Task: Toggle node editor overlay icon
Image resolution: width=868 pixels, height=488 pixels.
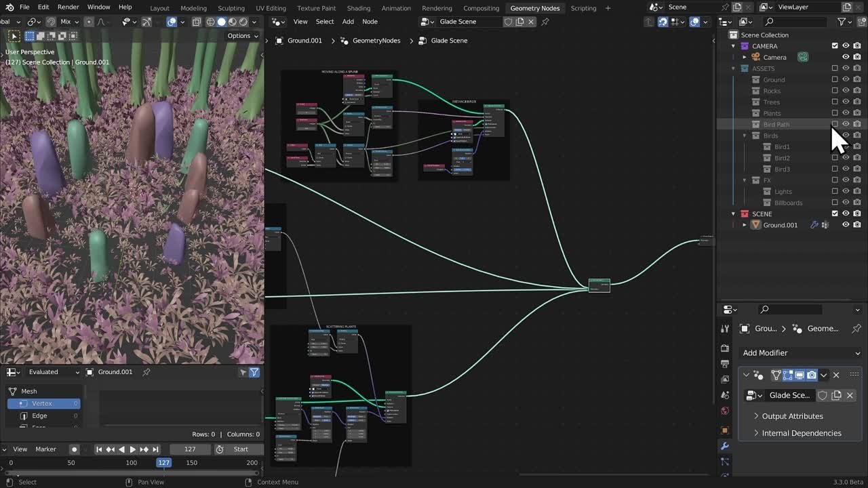Action: [694, 22]
